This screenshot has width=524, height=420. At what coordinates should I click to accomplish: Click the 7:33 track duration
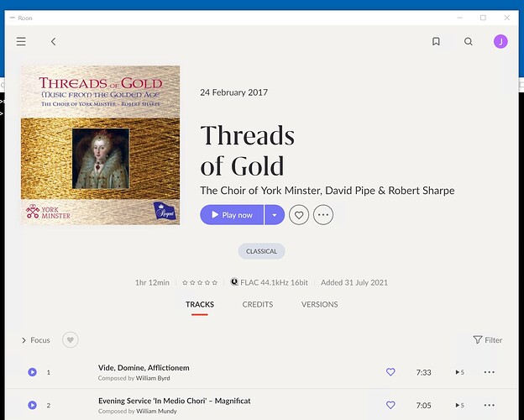point(423,372)
